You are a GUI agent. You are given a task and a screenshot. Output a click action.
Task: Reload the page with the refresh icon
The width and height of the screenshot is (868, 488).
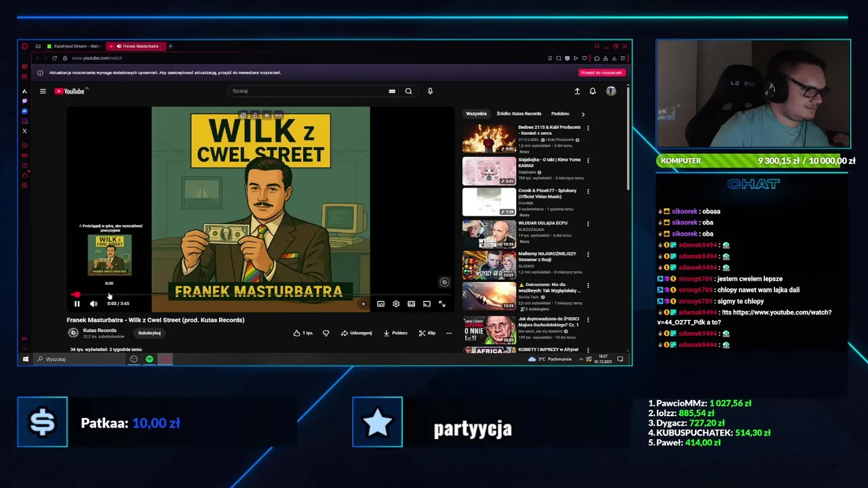[x=54, y=58]
